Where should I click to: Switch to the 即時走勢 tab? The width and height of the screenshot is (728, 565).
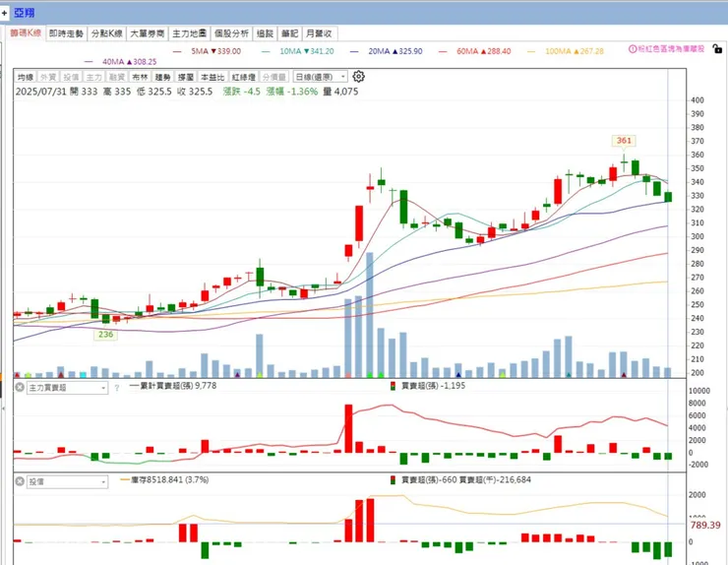66,33
